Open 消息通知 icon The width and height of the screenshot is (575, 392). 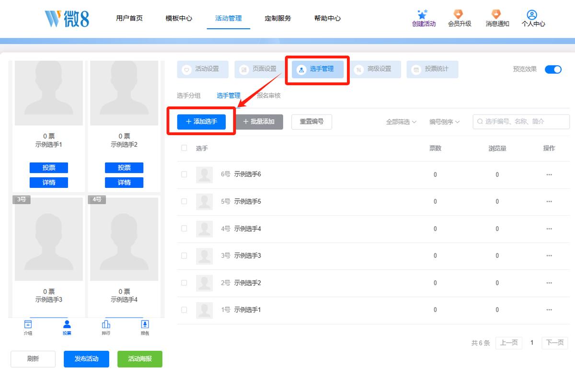pos(497,14)
